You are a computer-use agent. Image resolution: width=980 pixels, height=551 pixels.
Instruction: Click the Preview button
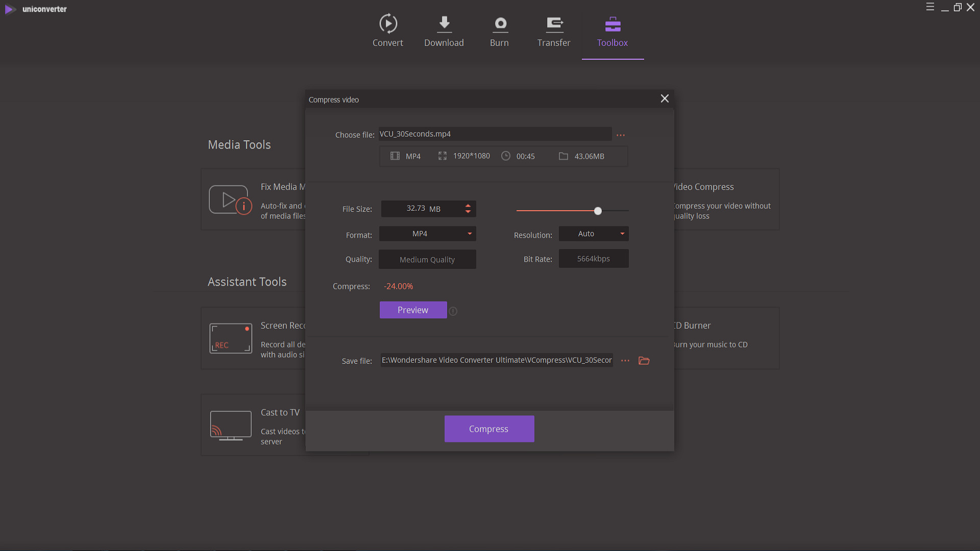(x=413, y=310)
